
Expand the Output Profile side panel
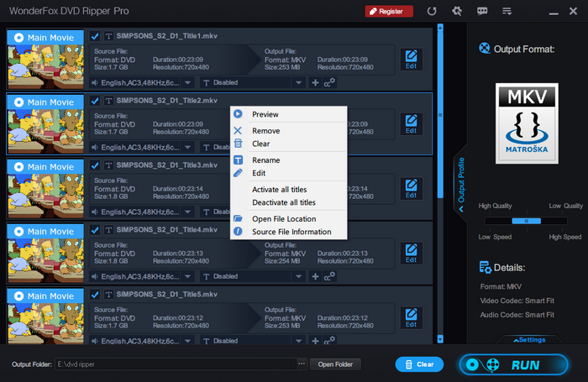[x=461, y=184]
